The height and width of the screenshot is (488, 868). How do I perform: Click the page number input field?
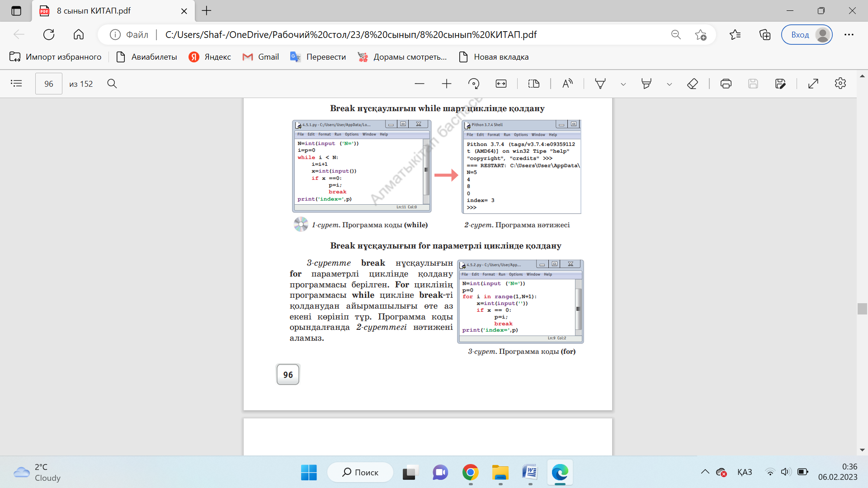click(x=49, y=84)
